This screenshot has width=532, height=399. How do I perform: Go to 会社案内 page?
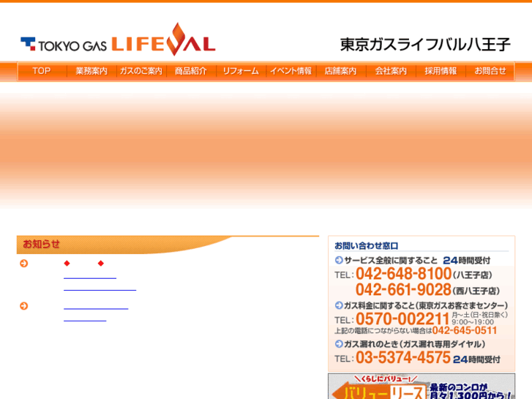391,71
